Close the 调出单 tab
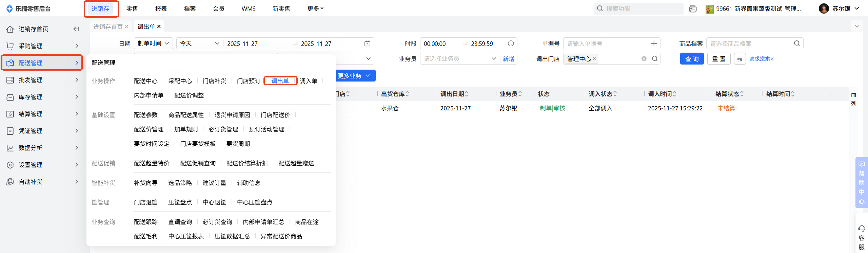 click(159, 26)
